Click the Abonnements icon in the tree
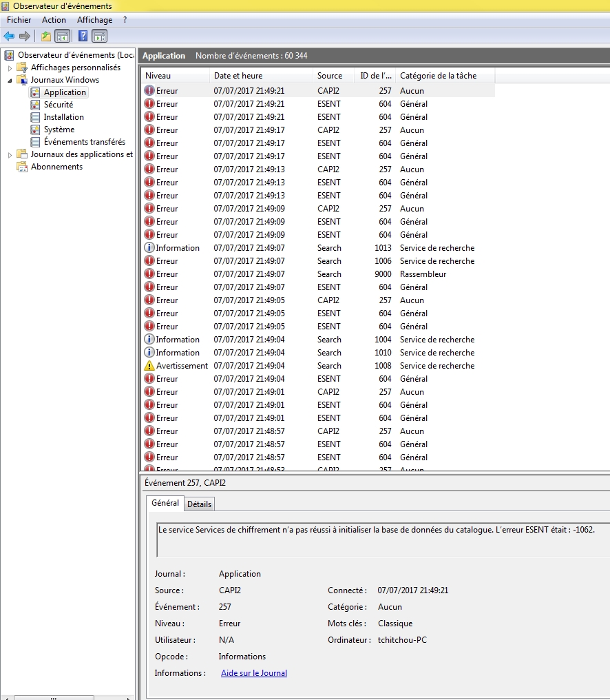This screenshot has height=700, width=610. 22,167
